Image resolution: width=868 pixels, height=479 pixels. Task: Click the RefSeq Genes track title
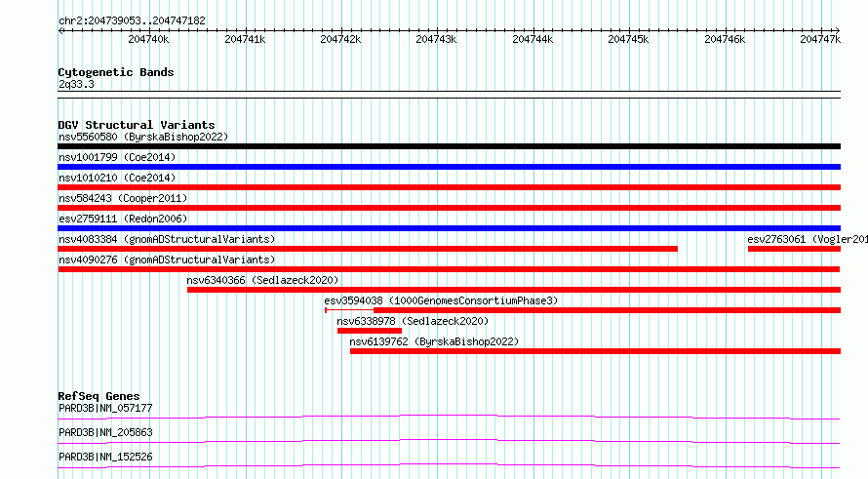coord(99,396)
